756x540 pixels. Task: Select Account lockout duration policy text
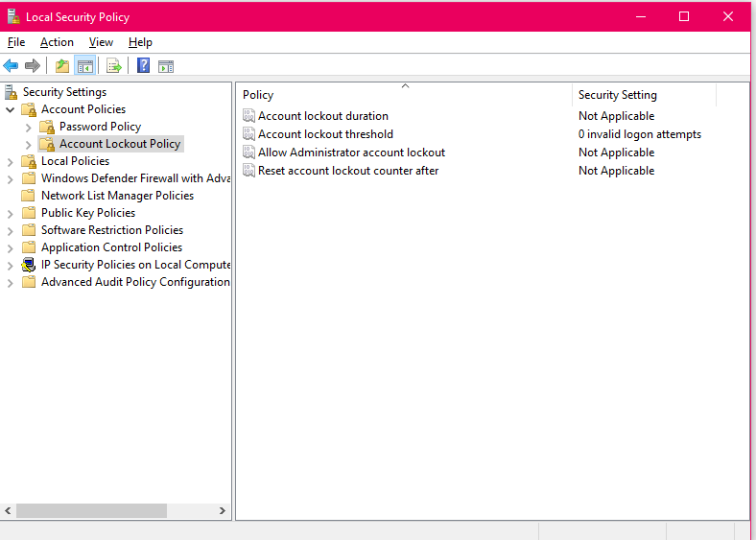323,116
